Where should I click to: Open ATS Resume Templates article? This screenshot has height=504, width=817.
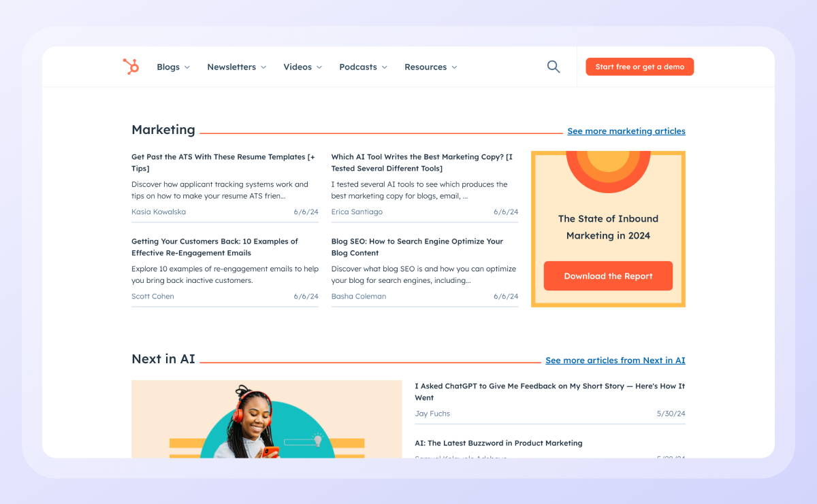click(224, 163)
